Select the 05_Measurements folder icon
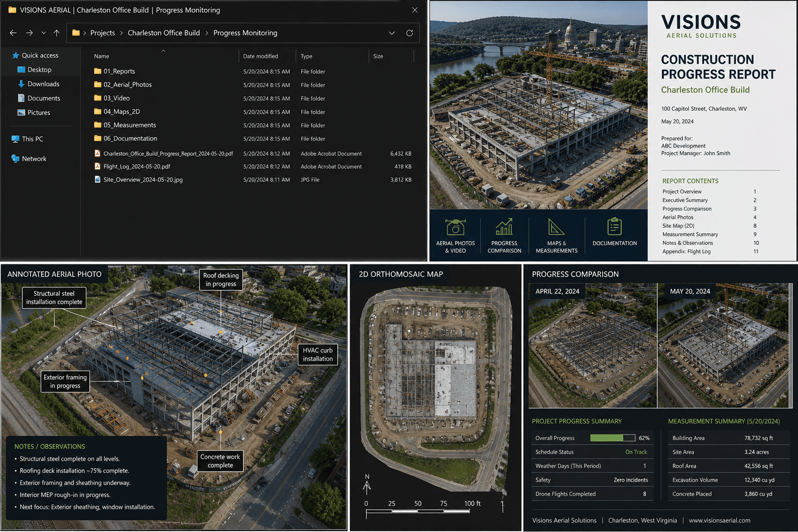Viewport: 798px width, 532px height. tap(98, 125)
